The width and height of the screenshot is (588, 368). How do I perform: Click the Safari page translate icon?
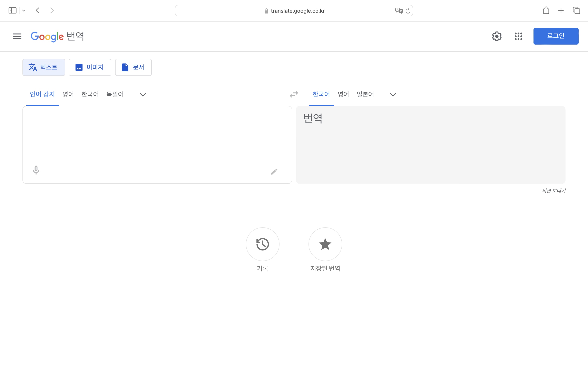[399, 11]
